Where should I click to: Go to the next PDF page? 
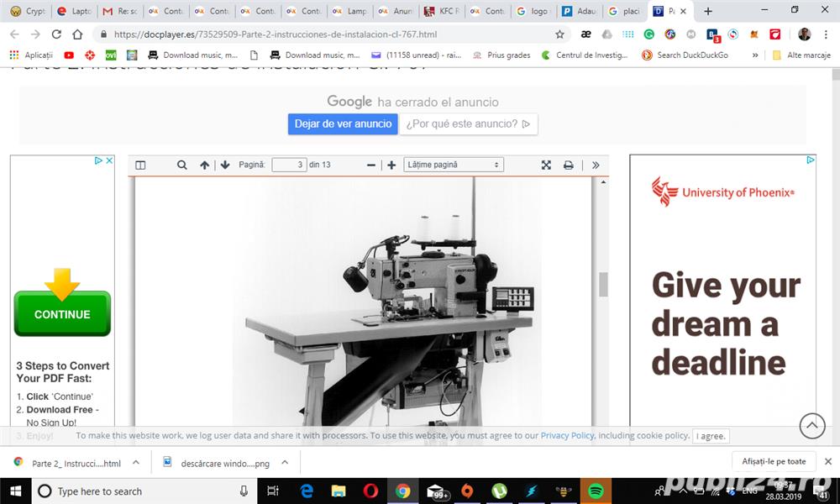tap(225, 165)
